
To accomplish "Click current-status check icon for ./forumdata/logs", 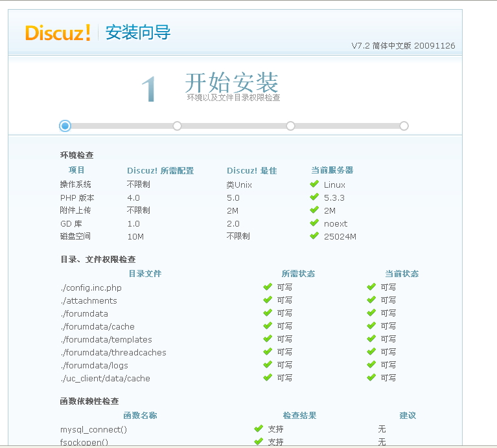I will coord(371,364).
